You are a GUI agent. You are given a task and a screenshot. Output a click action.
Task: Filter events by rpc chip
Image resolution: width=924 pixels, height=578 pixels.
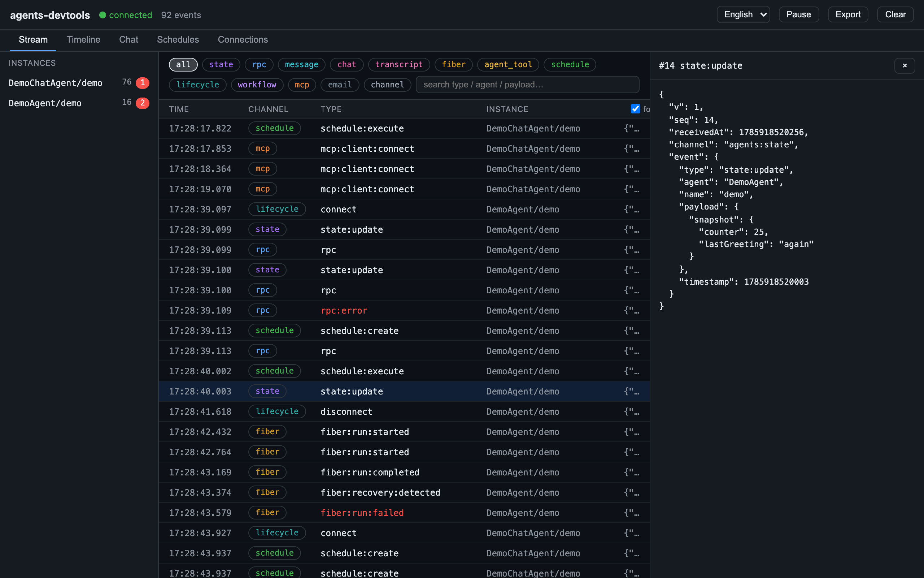(259, 65)
